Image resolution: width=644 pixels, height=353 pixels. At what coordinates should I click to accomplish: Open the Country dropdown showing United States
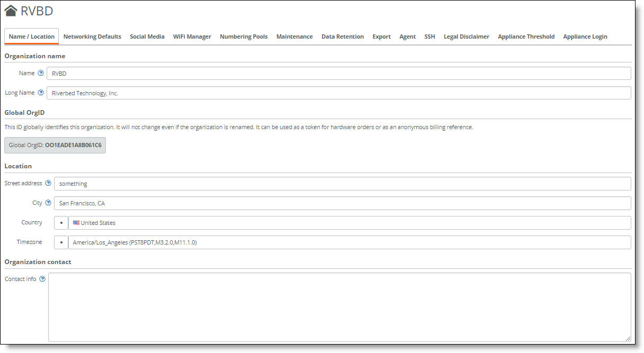(x=350, y=223)
